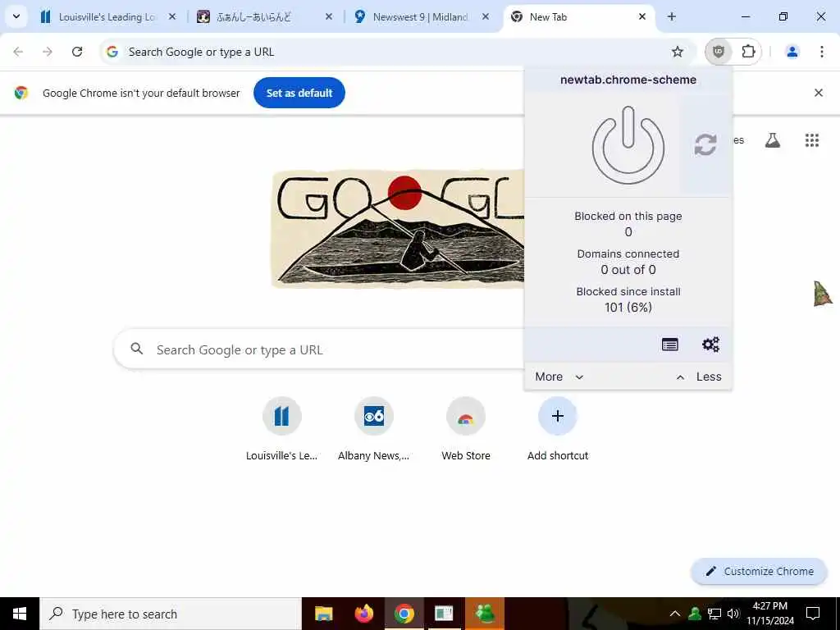
Task: Open Louisville's Le... shortcut
Action: click(282, 430)
